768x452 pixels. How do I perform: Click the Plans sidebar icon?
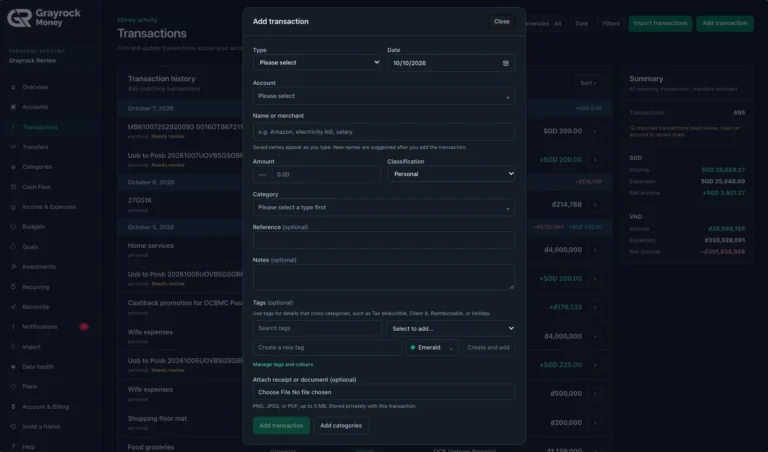pos(13,386)
